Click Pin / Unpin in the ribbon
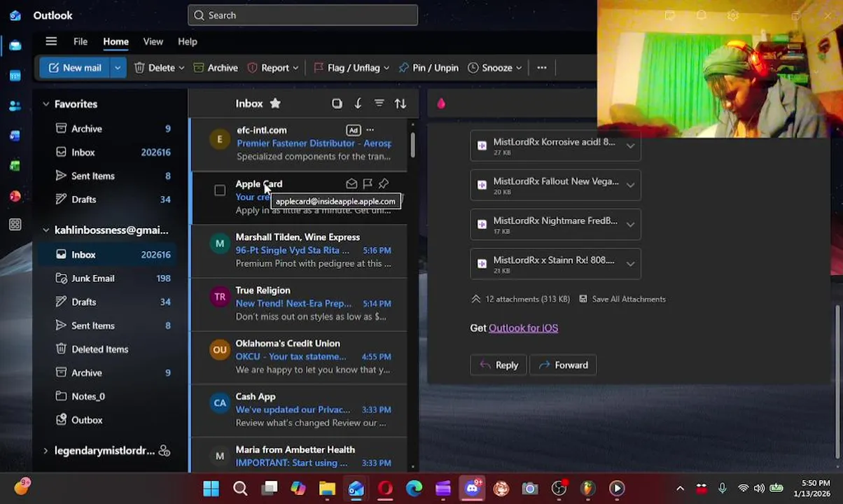Viewport: 843px width, 504px height. tap(429, 68)
